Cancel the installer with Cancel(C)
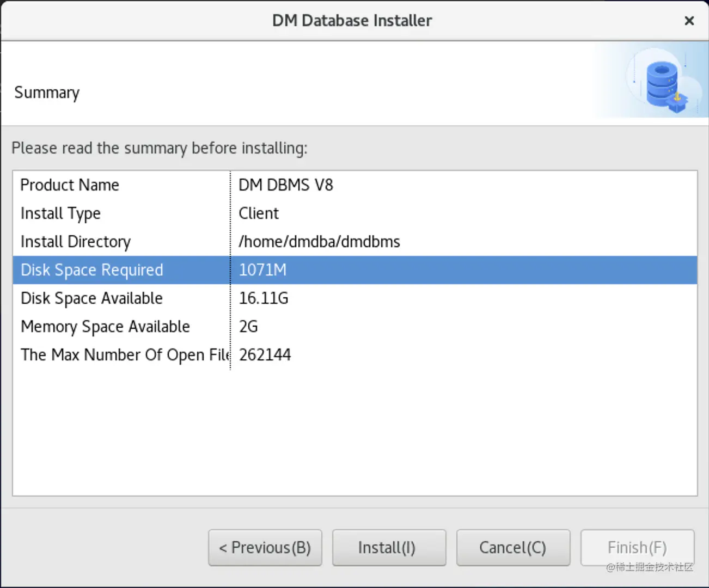709x588 pixels. pos(513,547)
